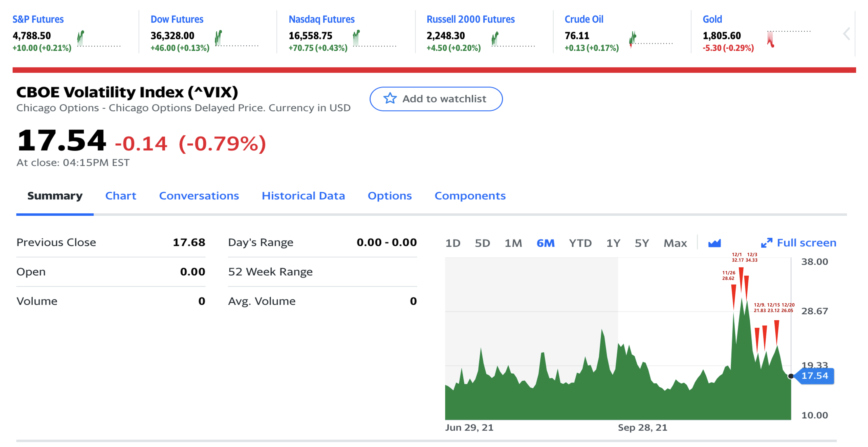Screen dimensions: 868x447
Task: Open the Historical Data tab
Action: [x=303, y=195]
